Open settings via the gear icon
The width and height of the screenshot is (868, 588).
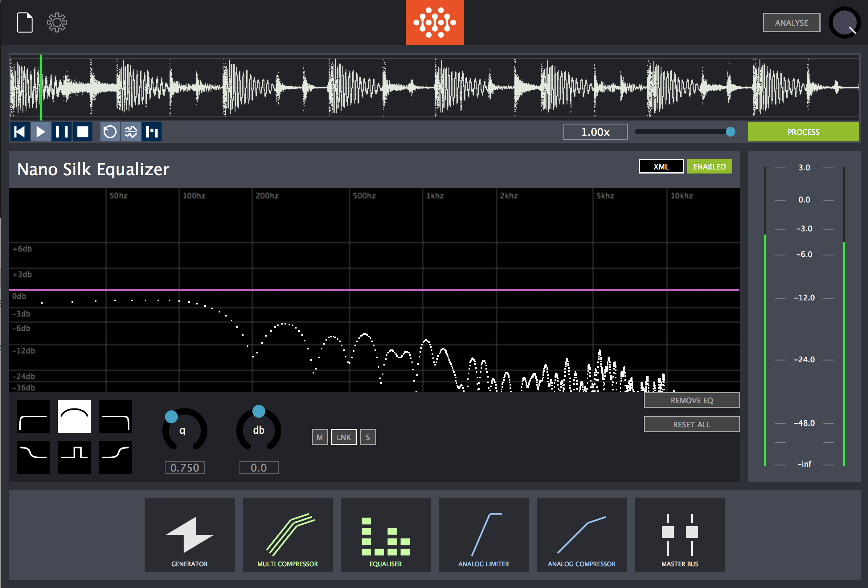[x=57, y=22]
